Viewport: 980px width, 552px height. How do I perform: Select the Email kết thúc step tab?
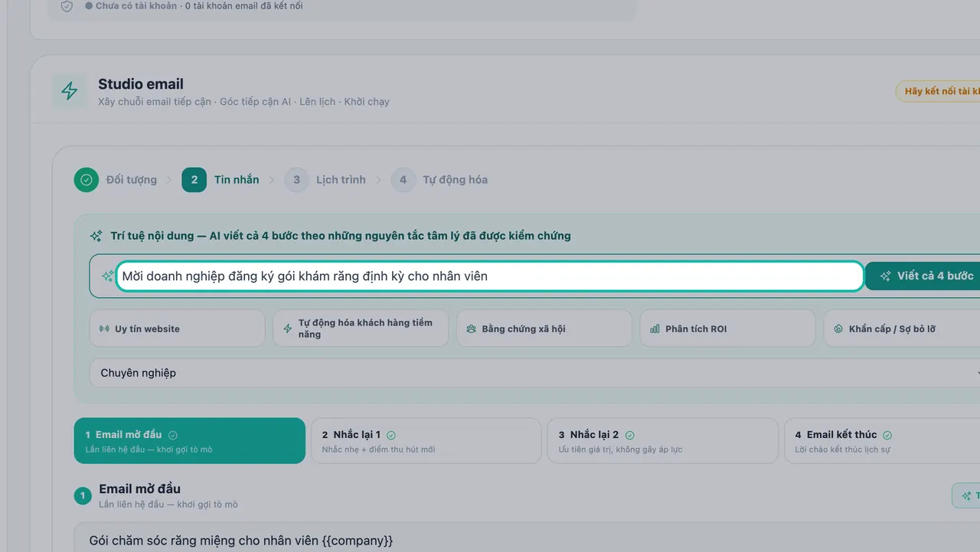(882, 441)
